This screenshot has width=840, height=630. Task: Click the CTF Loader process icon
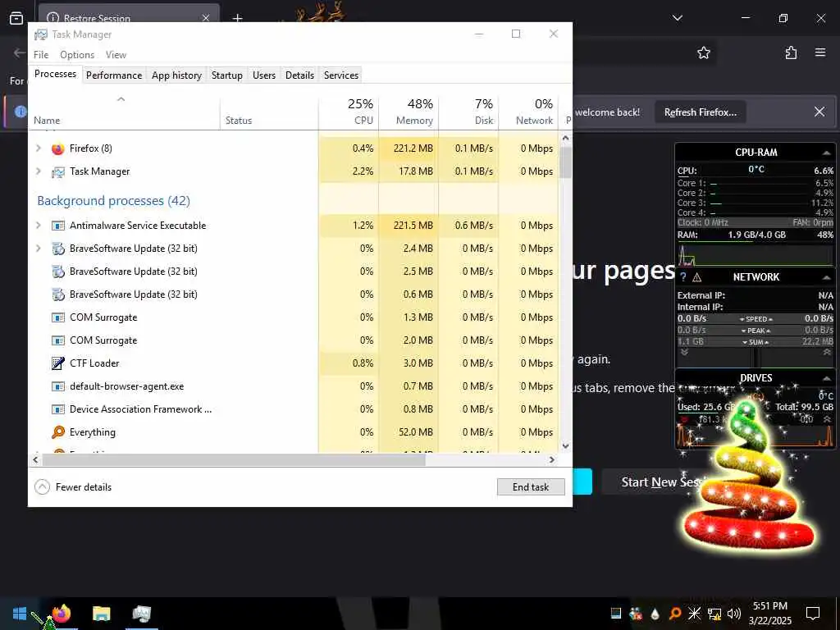pos(58,363)
